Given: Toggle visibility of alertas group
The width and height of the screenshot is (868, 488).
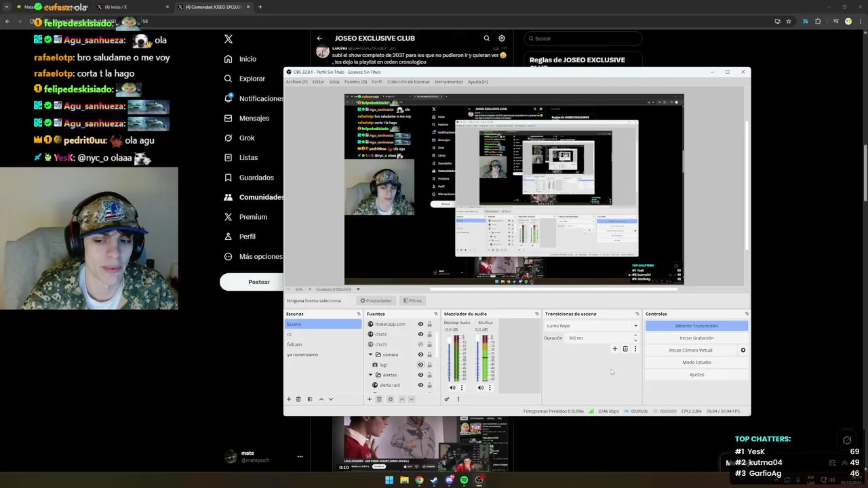Looking at the screenshot, I should tap(420, 375).
